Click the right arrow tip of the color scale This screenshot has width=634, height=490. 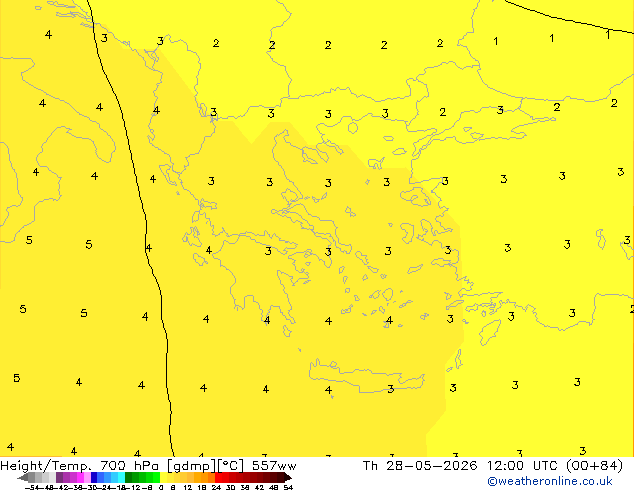(290, 478)
